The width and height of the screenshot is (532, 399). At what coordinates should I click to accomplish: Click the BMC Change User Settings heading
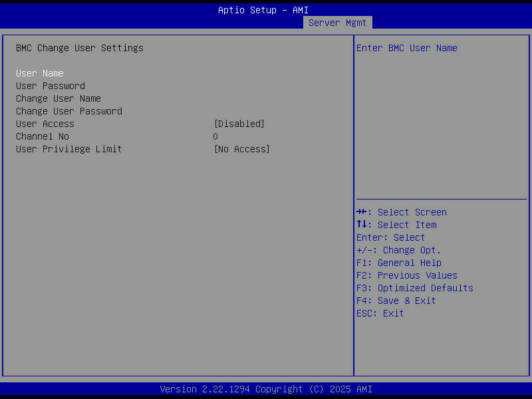coord(80,48)
